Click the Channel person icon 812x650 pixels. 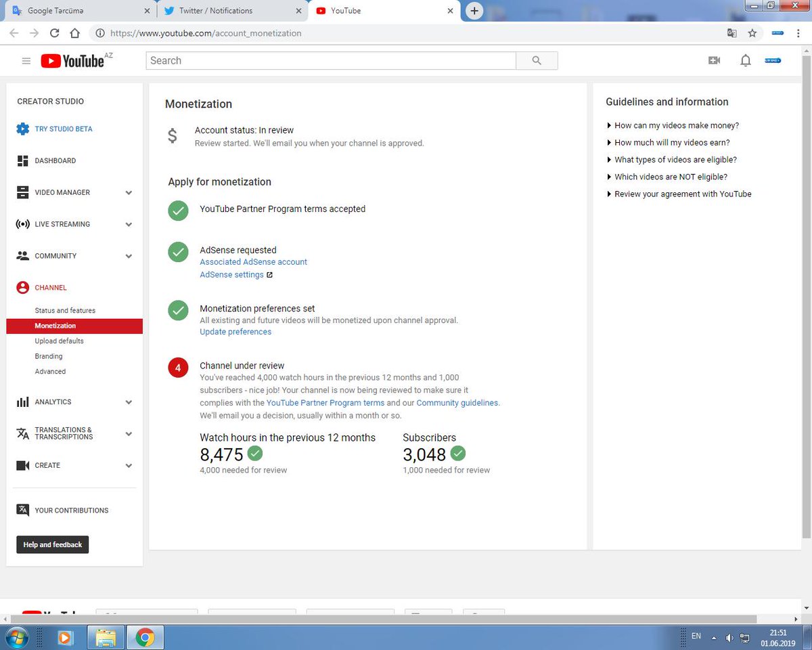[x=22, y=288]
